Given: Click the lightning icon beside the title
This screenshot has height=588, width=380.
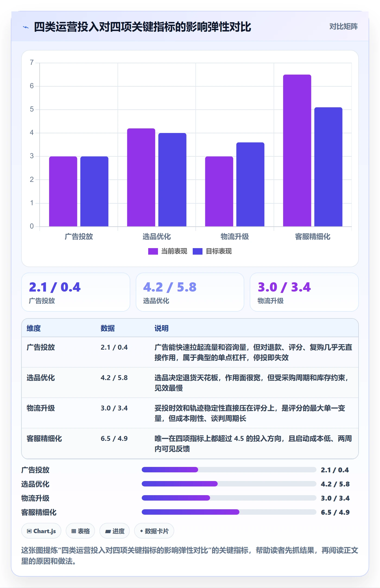Looking at the screenshot, I should 26,27.
